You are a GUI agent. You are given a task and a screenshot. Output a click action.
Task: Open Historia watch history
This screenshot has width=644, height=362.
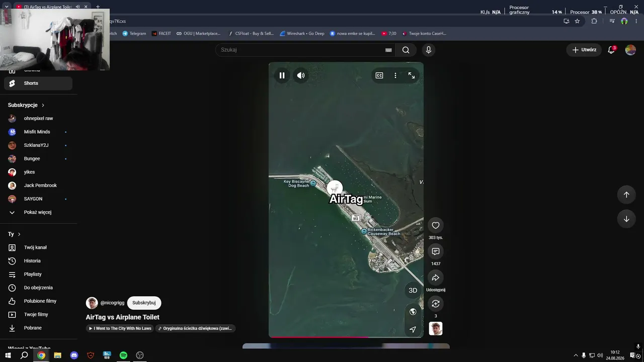pos(38,261)
